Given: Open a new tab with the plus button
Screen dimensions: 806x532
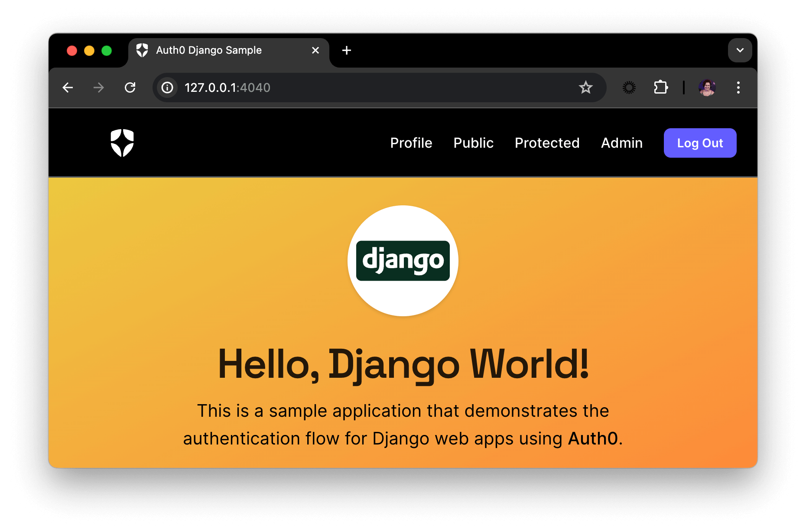Looking at the screenshot, I should 346,50.
